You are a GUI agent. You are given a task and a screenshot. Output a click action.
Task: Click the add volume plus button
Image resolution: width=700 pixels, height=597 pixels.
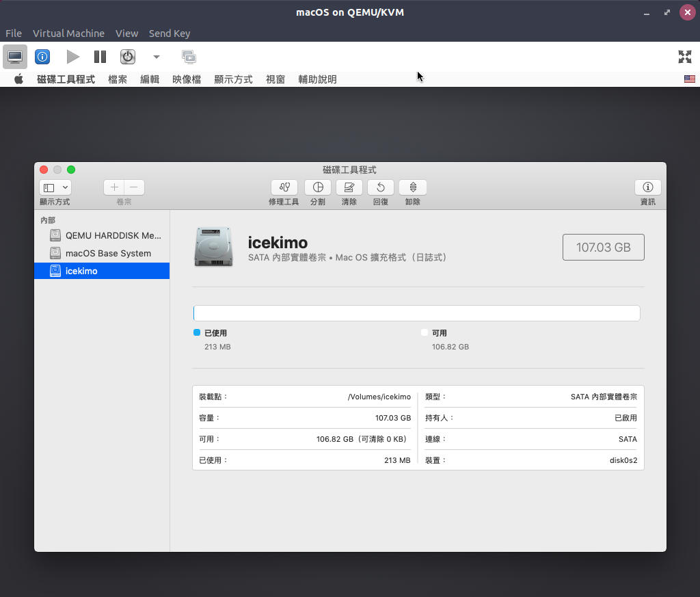114,187
